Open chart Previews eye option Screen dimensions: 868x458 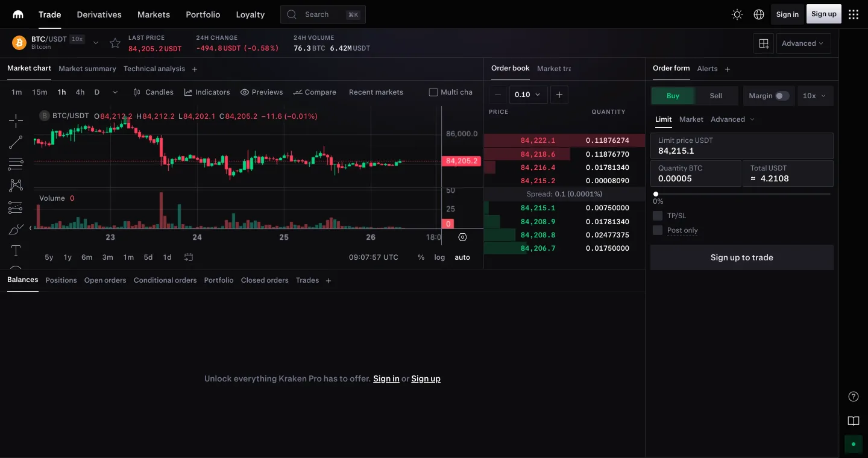coord(262,92)
